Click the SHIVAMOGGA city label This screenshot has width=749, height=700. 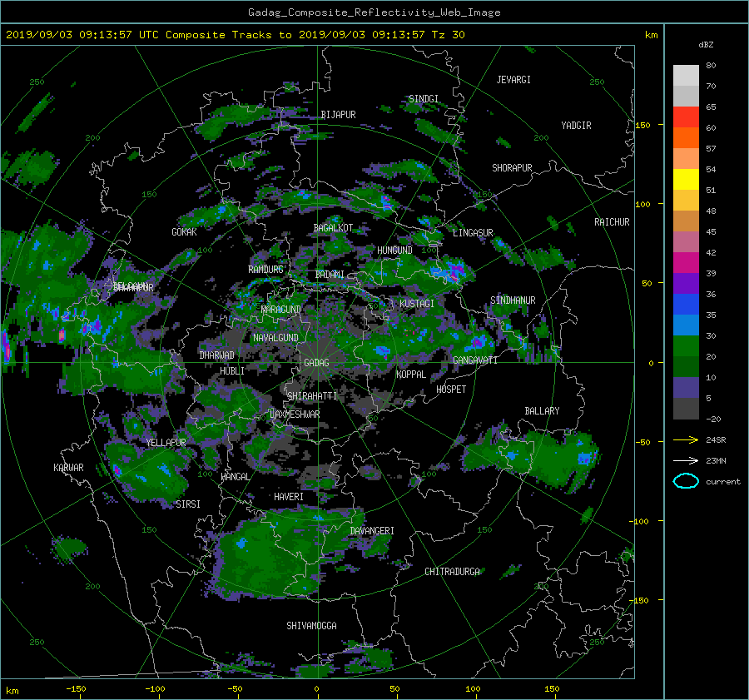coord(311,626)
